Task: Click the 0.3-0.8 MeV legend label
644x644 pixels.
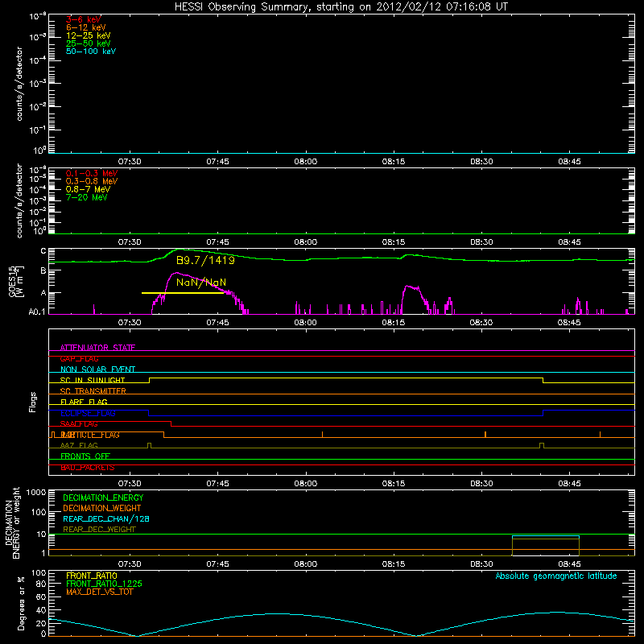Action: (92, 181)
